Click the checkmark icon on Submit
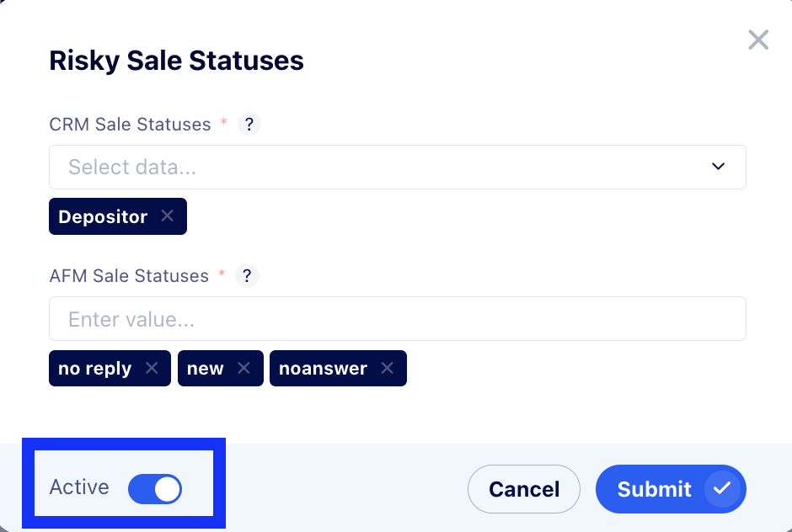 722,489
